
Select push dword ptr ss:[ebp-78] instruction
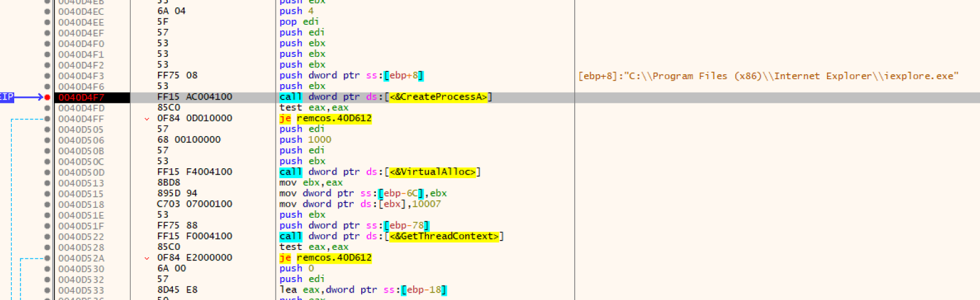pyautogui.click(x=354, y=225)
